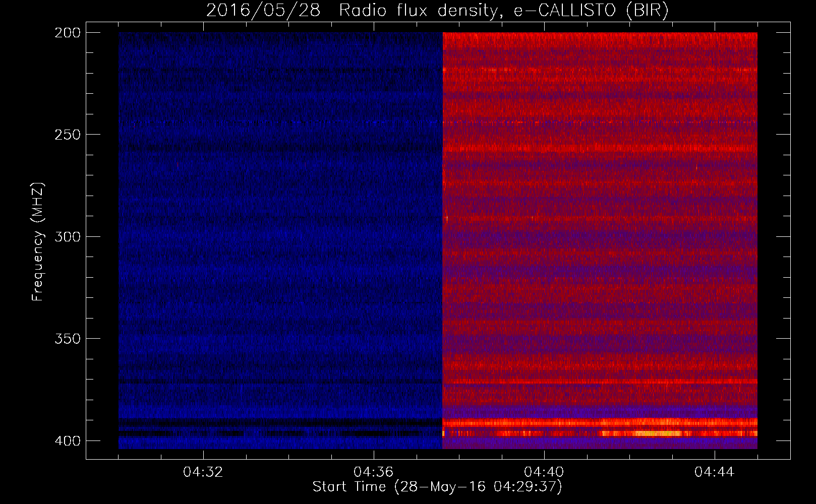Click the 350 frequency tick label

coord(68,338)
